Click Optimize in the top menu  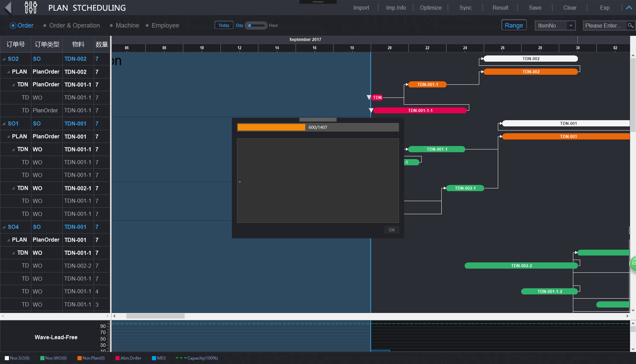pyautogui.click(x=431, y=8)
